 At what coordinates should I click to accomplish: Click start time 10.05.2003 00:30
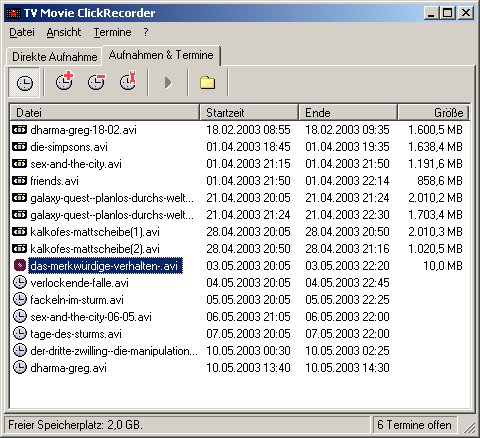point(248,351)
